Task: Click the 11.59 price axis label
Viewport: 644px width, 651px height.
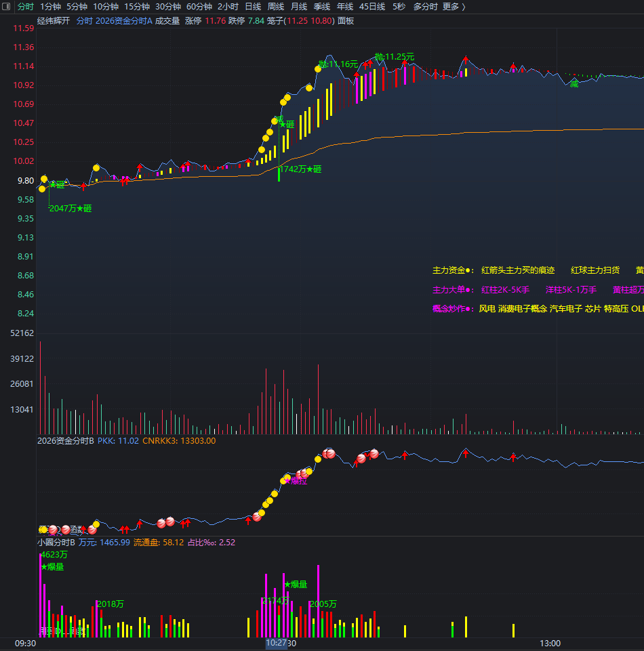Action: click(x=24, y=28)
